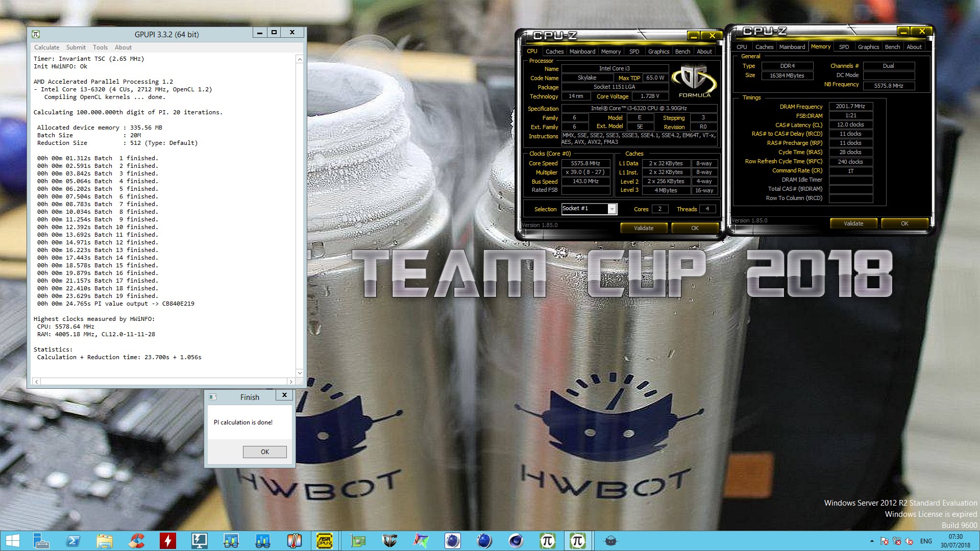
Task: Click the GPUPI pi icon in title bar
Action: 36,34
